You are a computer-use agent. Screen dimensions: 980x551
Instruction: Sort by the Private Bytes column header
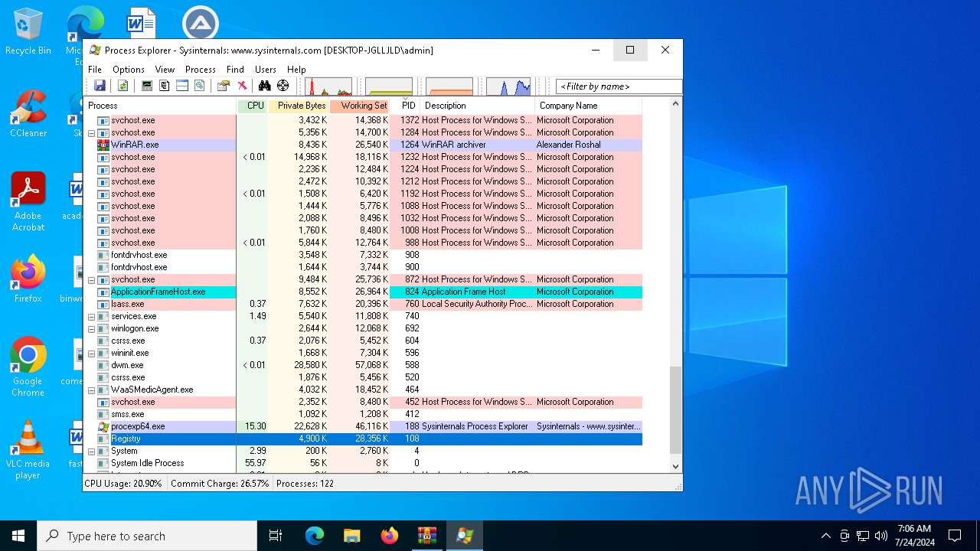299,106
